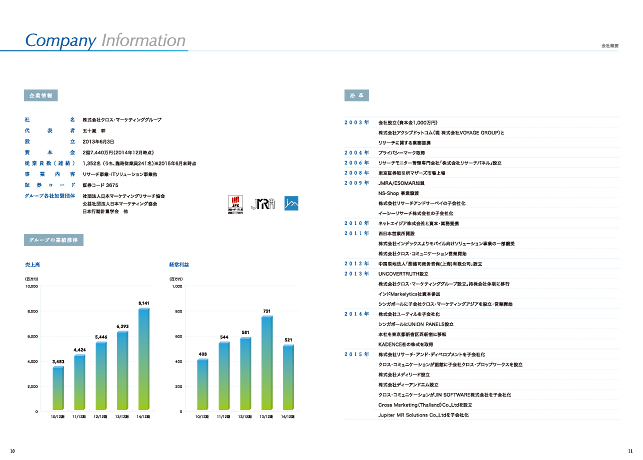The image size is (643, 460).
Task: Click the founding date '2013年6月3日'
Action: click(98, 141)
